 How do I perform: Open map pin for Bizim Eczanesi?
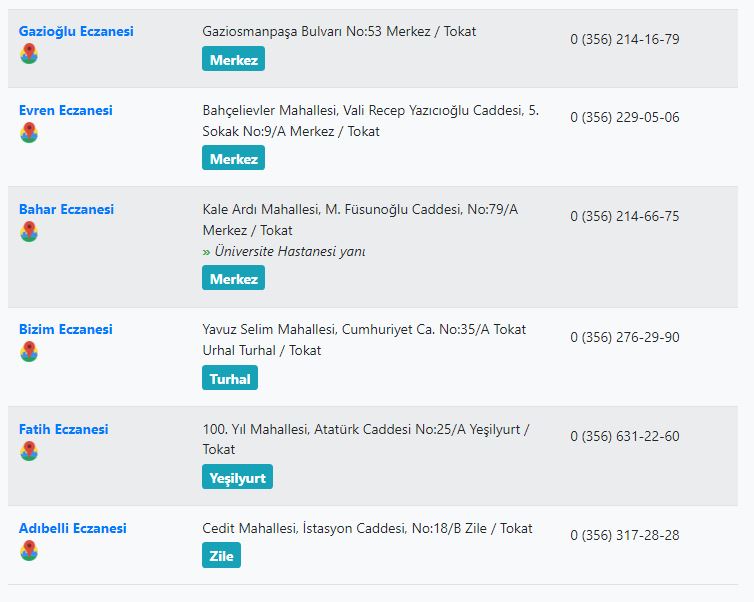[x=29, y=351]
